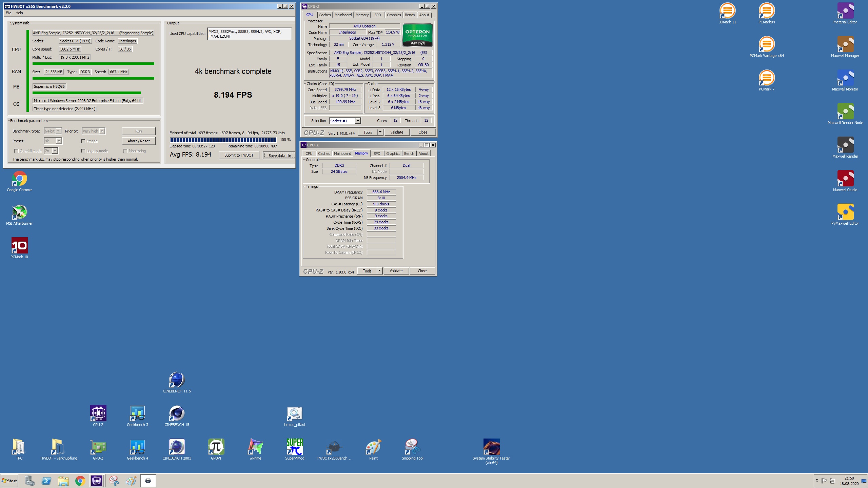This screenshot has height=488, width=868.
Task: Open Chrome from the taskbar
Action: (x=80, y=481)
